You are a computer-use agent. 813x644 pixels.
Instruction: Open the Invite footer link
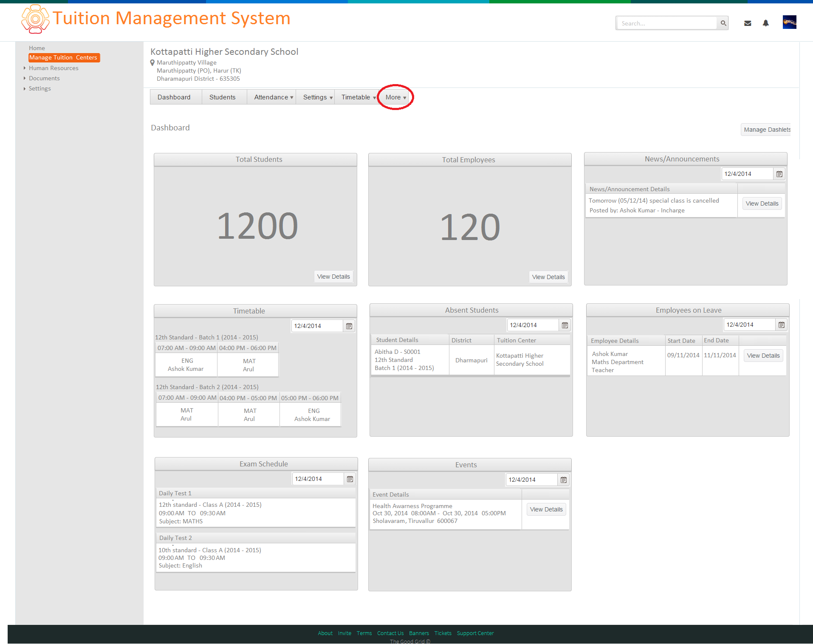pyautogui.click(x=344, y=633)
